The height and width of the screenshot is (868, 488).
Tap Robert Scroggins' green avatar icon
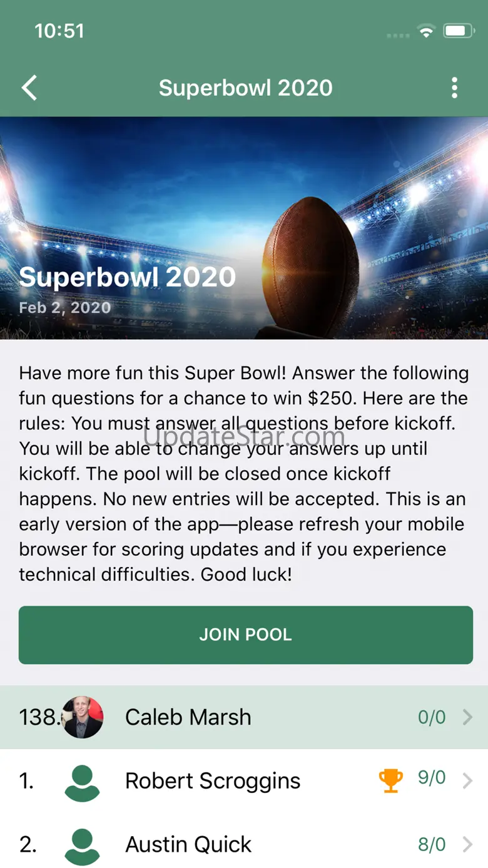tap(82, 782)
